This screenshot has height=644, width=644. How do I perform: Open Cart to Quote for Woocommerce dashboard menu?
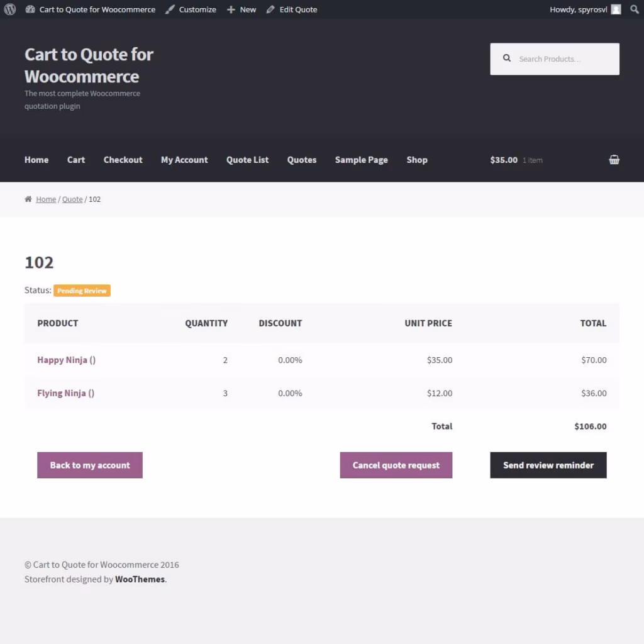tap(91, 9)
